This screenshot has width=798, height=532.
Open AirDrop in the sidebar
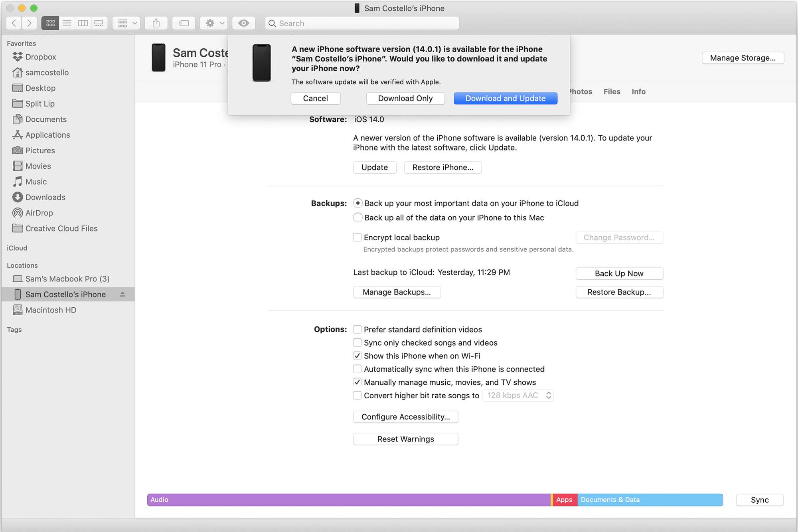[68, 213]
